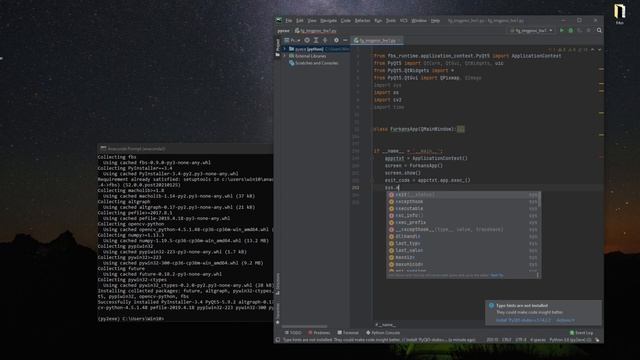Image resolution: width=640 pixels, height=360 pixels.
Task: Select the __excepthook__ completion suggestion
Action: pos(463,229)
